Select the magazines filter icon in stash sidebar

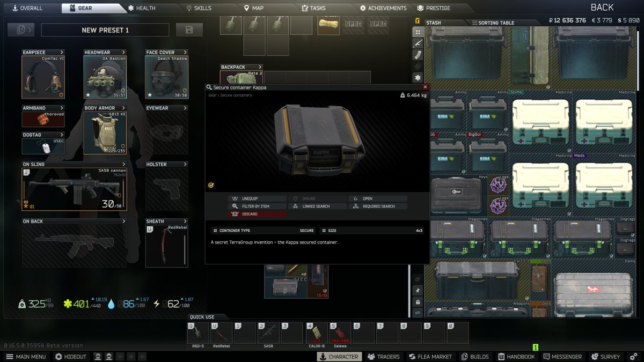[x=418, y=55]
